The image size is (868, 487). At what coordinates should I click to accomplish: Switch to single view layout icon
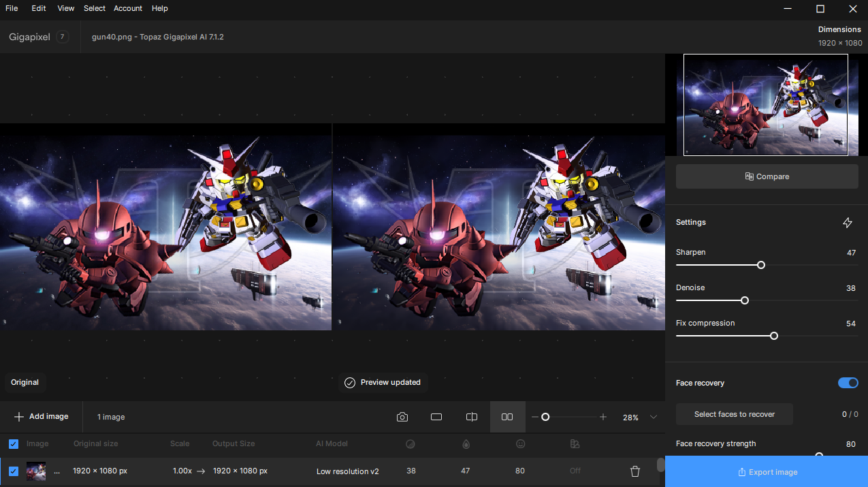point(437,417)
